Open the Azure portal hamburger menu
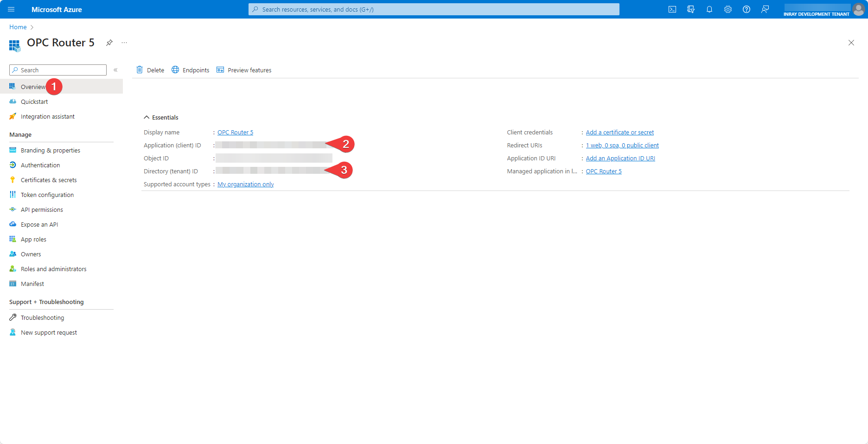Viewport: 868px width, 444px height. pyautogui.click(x=11, y=9)
